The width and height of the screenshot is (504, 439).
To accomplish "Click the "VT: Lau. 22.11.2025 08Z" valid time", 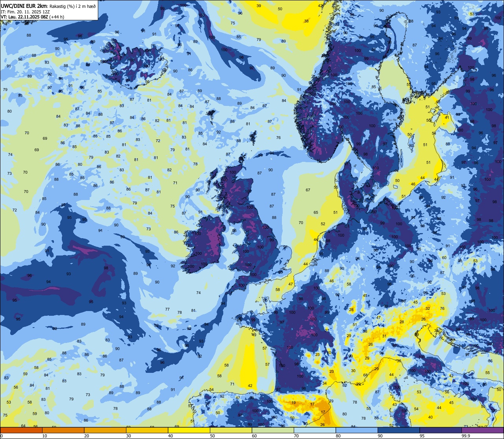I will 24,17.
